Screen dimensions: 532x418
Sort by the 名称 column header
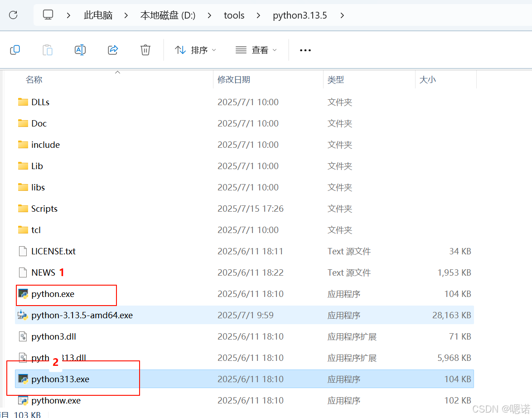[34, 79]
